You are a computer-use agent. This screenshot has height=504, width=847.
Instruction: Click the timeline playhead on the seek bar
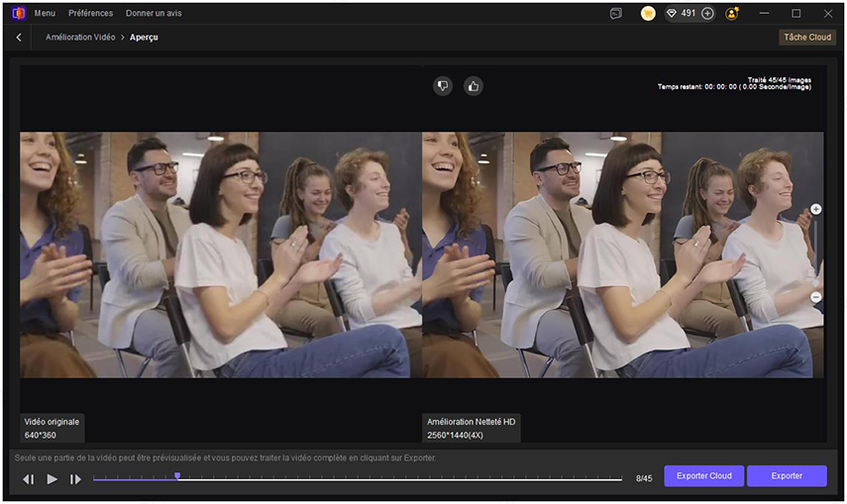177,476
